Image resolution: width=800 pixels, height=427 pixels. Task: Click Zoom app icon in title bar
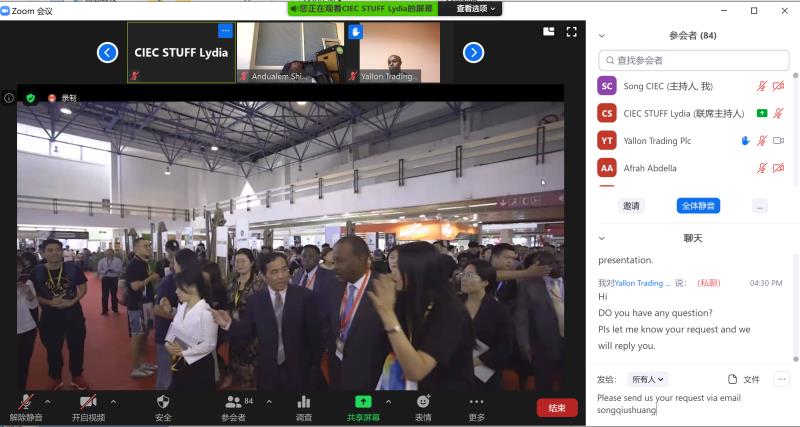point(5,10)
